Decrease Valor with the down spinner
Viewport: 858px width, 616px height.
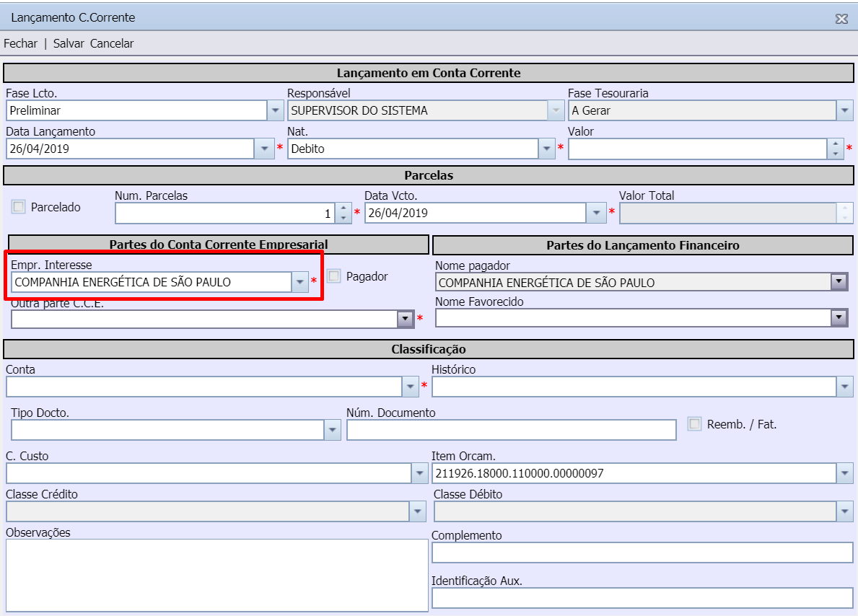point(835,154)
